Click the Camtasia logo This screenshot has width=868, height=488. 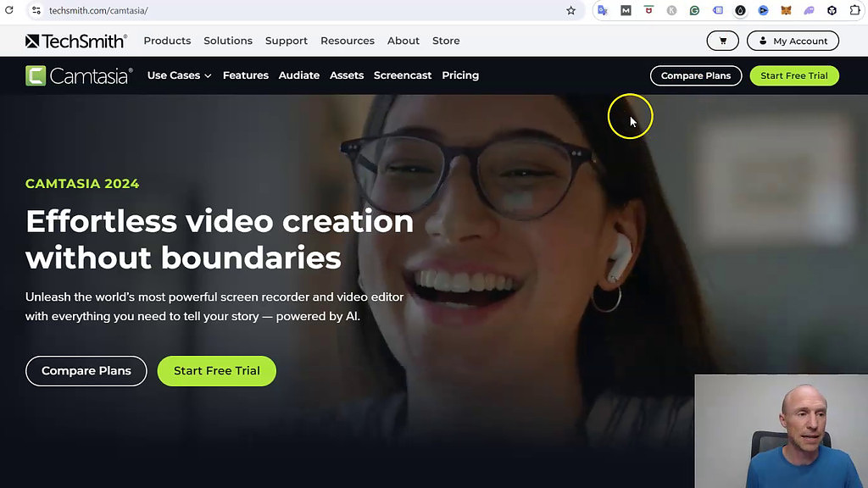79,75
